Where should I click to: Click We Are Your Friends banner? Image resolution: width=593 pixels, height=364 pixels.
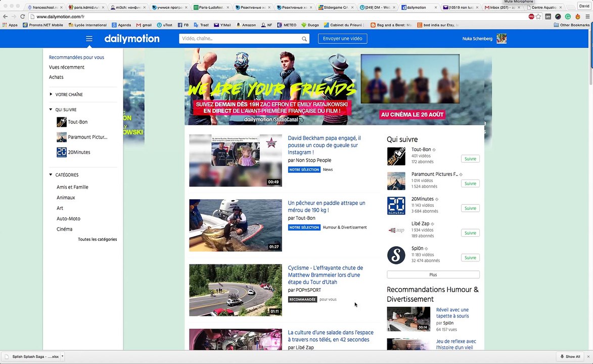point(335,86)
